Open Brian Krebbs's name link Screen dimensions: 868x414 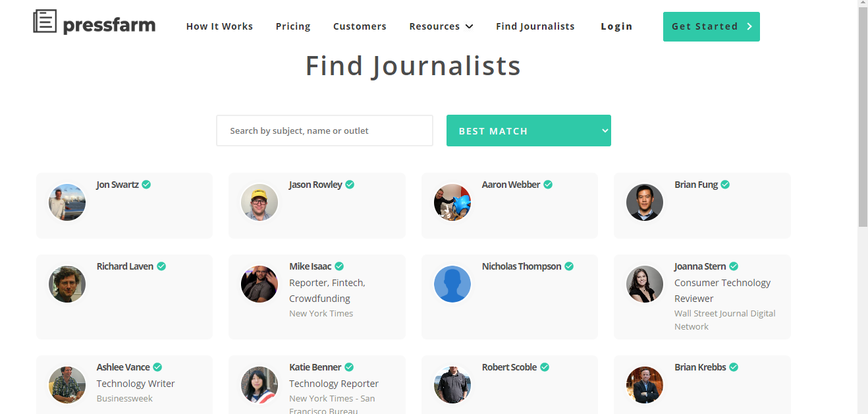pyautogui.click(x=700, y=367)
